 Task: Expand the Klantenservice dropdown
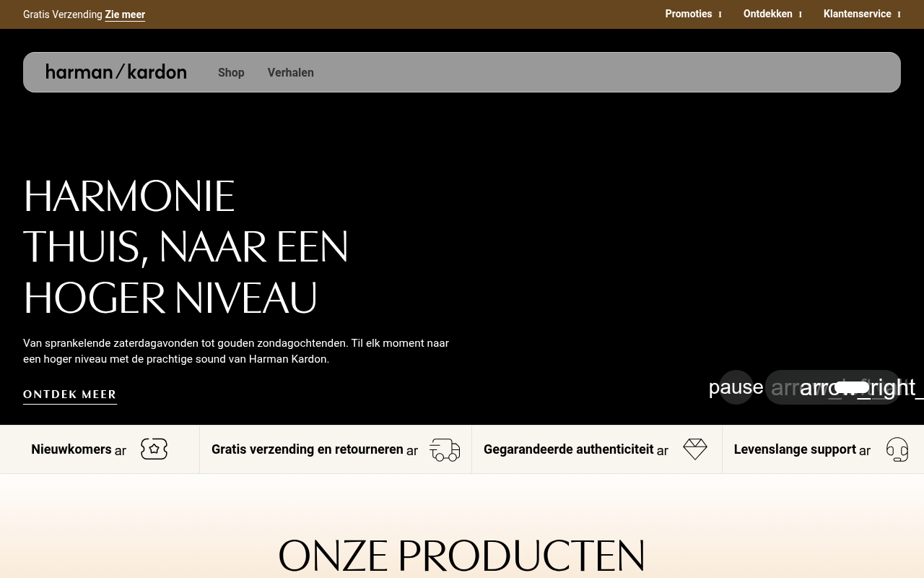862,14
